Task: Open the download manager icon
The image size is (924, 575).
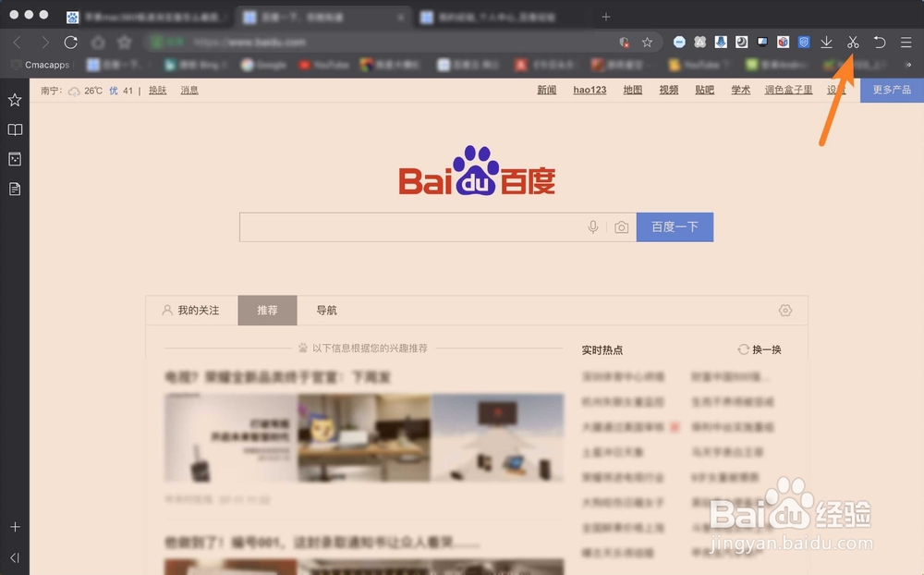Action: pos(825,42)
